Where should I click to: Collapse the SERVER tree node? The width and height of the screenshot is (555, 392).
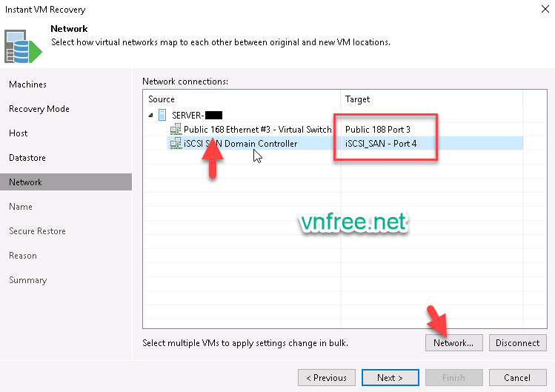click(x=151, y=115)
